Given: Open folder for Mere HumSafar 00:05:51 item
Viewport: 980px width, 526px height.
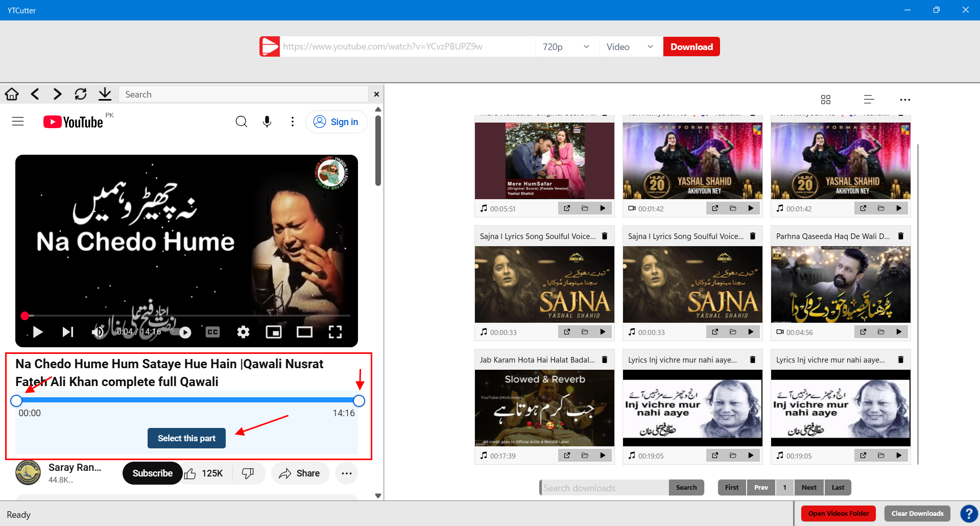Looking at the screenshot, I should click(x=585, y=208).
